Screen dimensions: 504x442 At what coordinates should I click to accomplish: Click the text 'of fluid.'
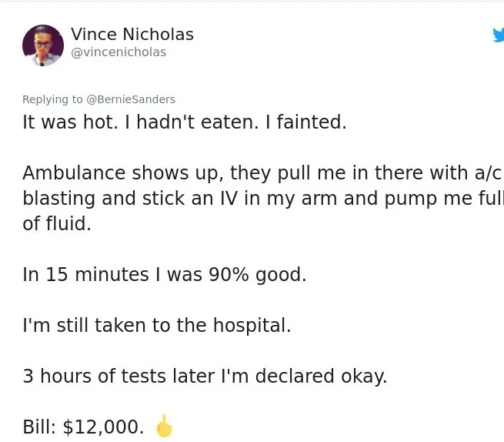coord(57,225)
